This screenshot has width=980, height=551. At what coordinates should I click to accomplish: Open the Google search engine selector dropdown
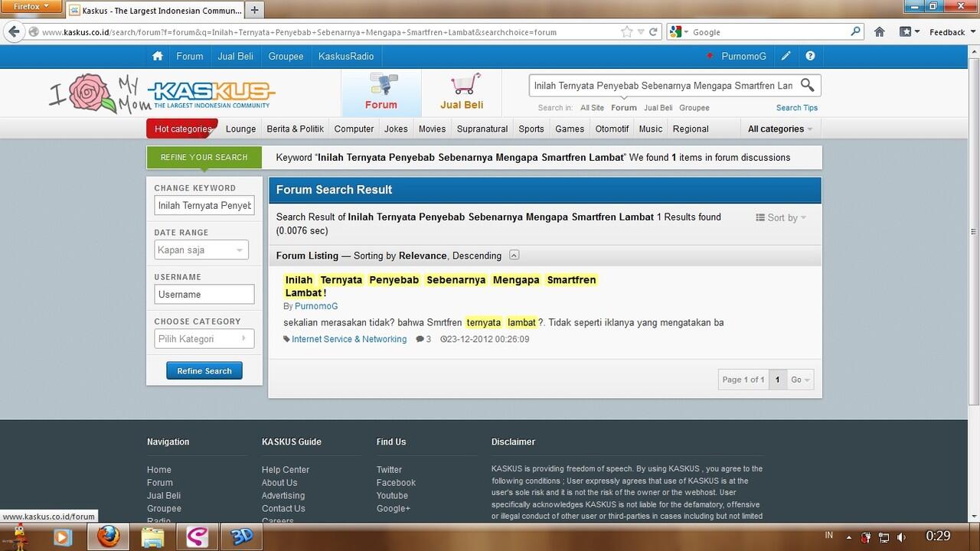point(679,32)
